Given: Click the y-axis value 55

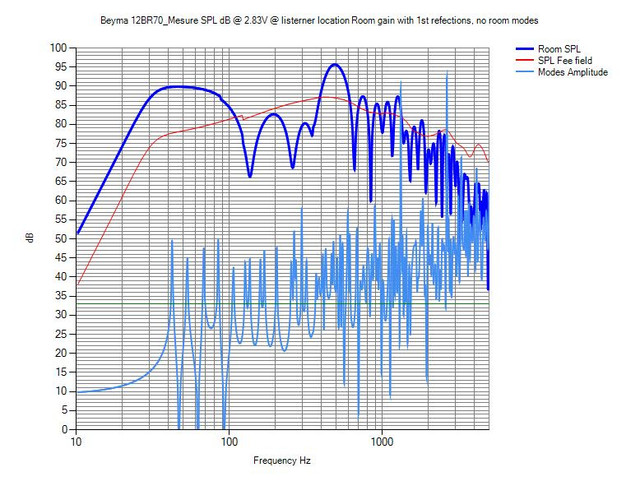Looking at the screenshot, I should (x=60, y=219).
